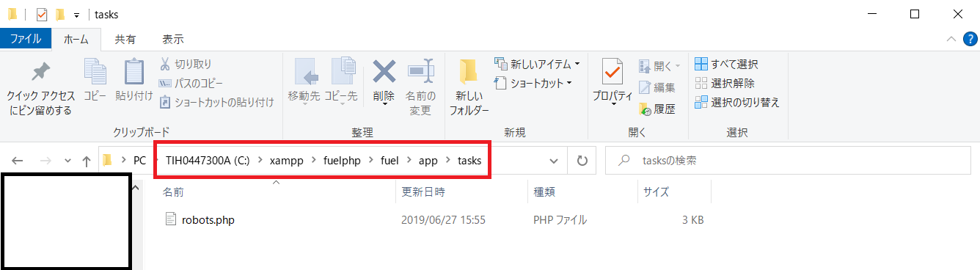The height and width of the screenshot is (270, 980).
Task: Pin folder to Quick Access
Action: click(41, 87)
